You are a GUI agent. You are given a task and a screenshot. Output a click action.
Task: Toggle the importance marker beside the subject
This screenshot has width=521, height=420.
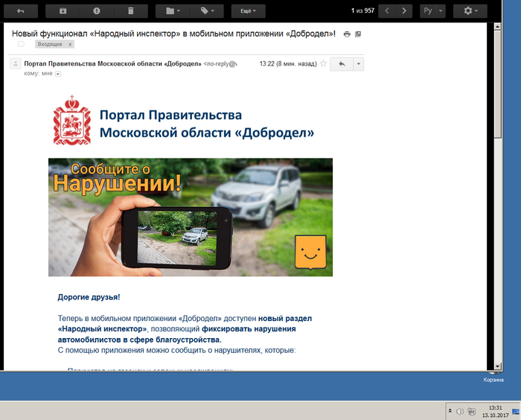pyautogui.click(x=22, y=44)
